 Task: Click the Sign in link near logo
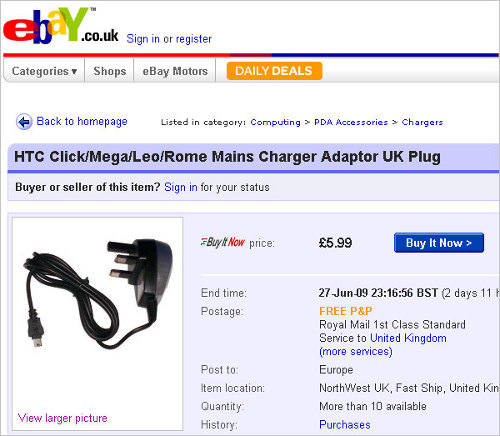(143, 39)
